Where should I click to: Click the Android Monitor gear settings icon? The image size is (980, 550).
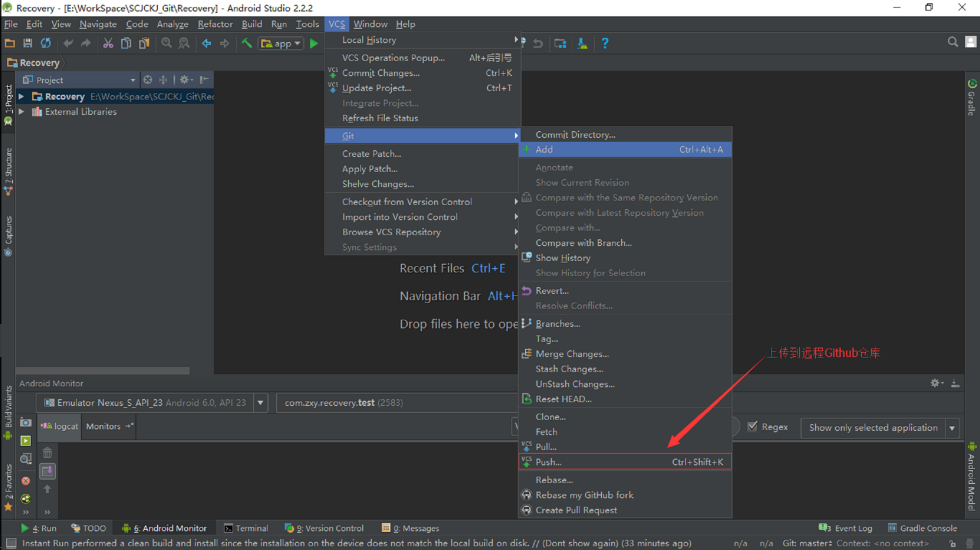(x=936, y=383)
